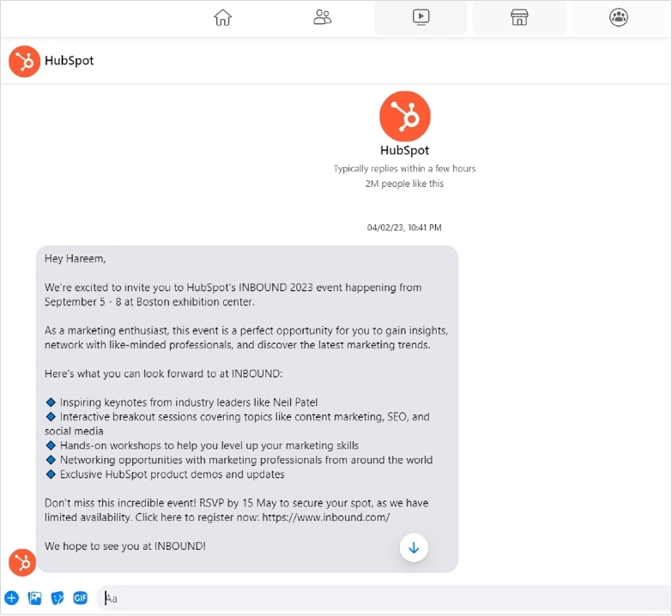Open the GIF picker
This screenshot has height=616, width=672.
80,598
